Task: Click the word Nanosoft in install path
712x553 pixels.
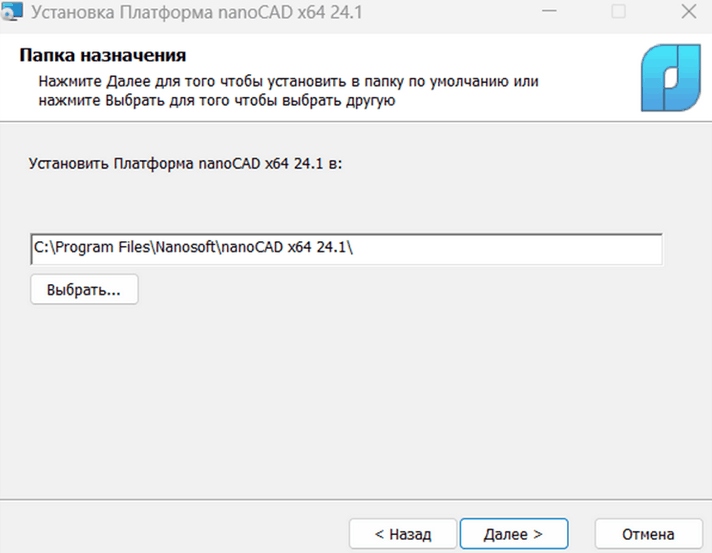Action: click(x=186, y=249)
